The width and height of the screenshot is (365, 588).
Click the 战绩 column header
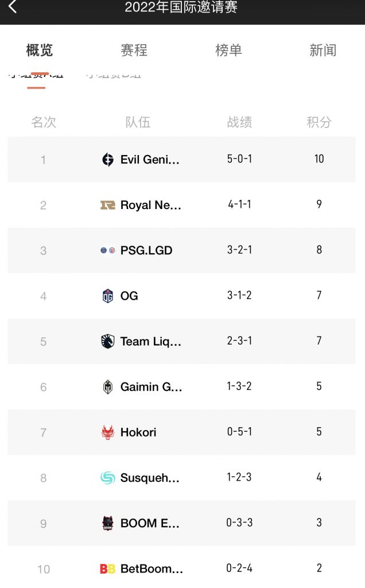(x=239, y=122)
